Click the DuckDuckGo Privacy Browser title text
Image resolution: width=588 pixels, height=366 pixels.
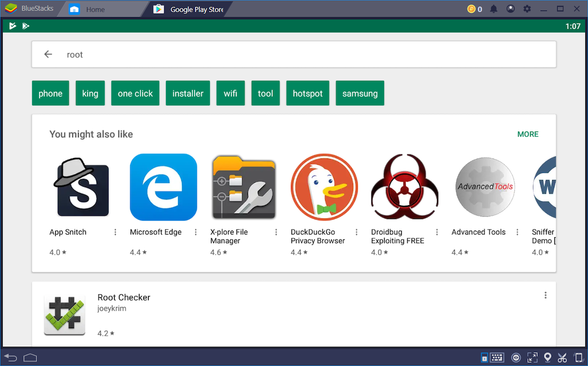tap(317, 236)
